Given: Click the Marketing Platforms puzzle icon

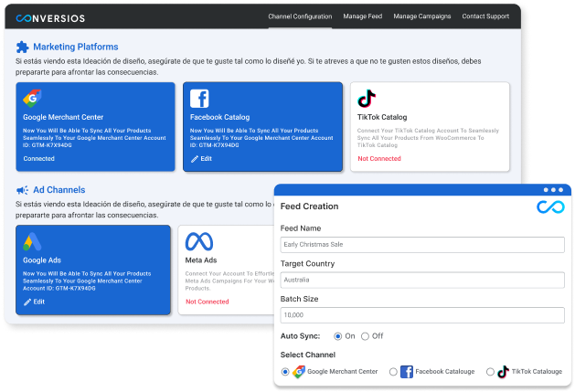Looking at the screenshot, I should (x=22, y=47).
